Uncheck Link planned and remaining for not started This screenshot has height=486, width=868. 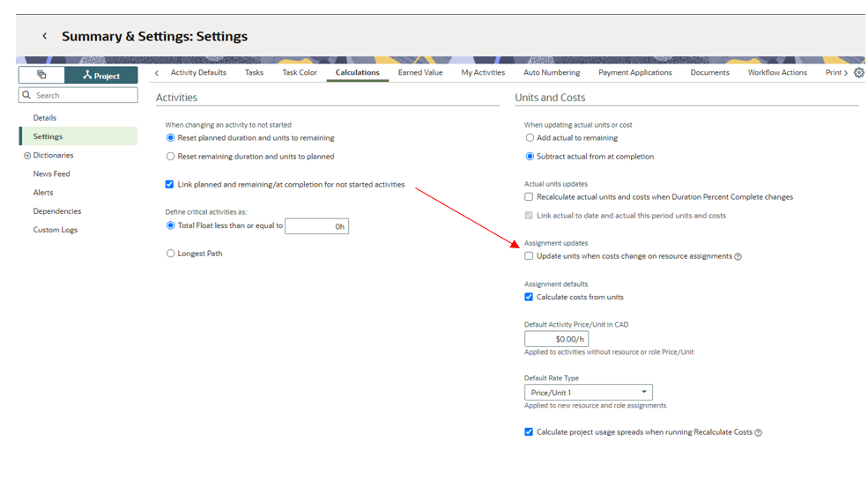pyautogui.click(x=170, y=185)
